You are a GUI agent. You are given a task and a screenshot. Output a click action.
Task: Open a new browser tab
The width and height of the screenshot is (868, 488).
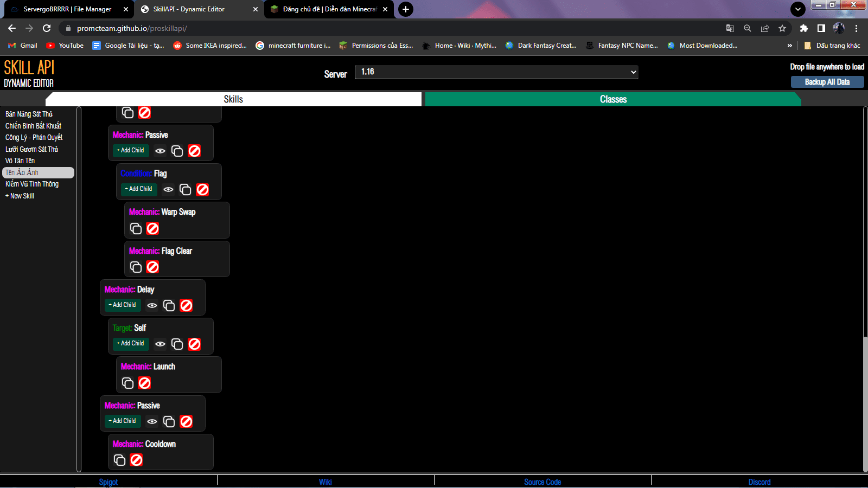click(x=406, y=9)
